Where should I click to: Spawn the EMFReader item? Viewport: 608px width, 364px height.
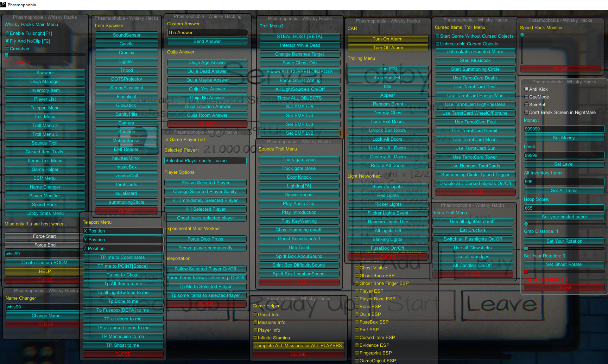(127, 149)
